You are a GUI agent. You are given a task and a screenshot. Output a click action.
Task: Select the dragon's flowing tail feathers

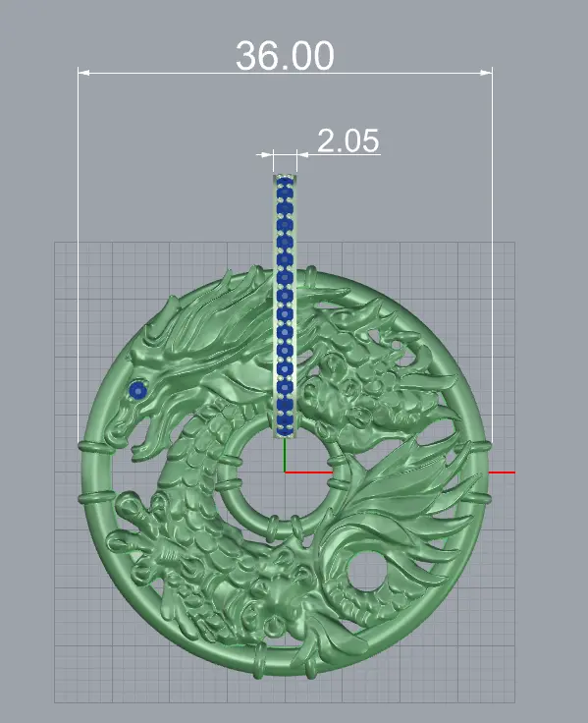pyautogui.click(x=405, y=512)
